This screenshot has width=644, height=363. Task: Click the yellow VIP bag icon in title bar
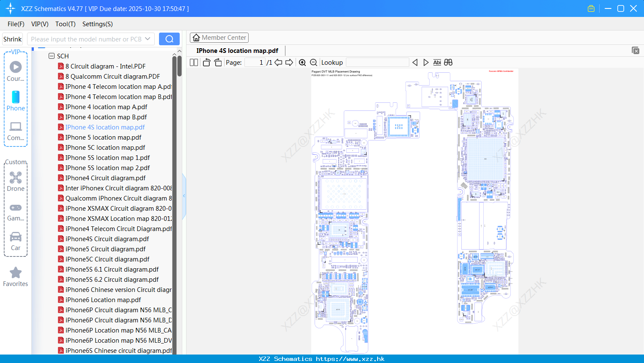point(591,8)
